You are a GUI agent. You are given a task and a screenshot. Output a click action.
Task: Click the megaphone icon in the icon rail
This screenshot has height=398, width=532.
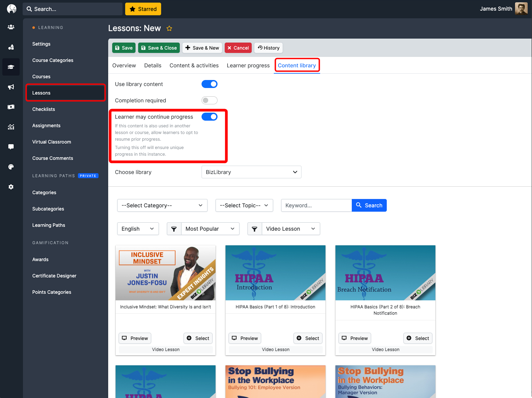point(11,87)
